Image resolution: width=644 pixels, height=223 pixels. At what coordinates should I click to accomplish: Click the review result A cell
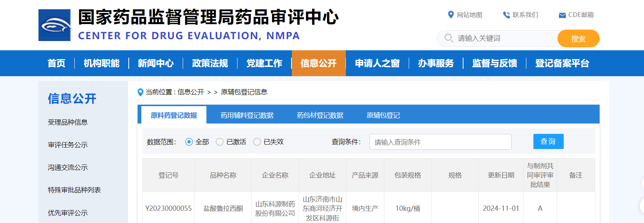click(540, 208)
